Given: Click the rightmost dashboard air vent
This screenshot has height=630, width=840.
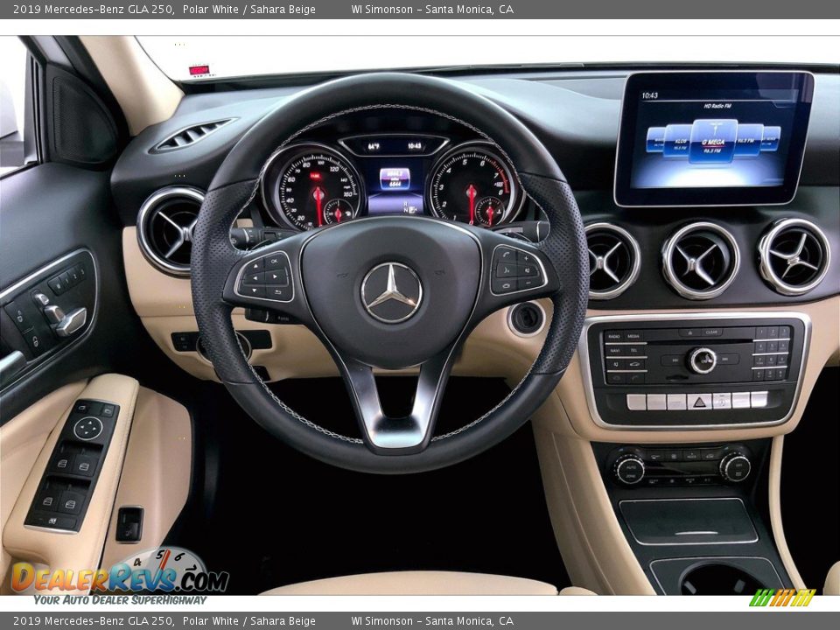Looking at the screenshot, I should point(794,257).
